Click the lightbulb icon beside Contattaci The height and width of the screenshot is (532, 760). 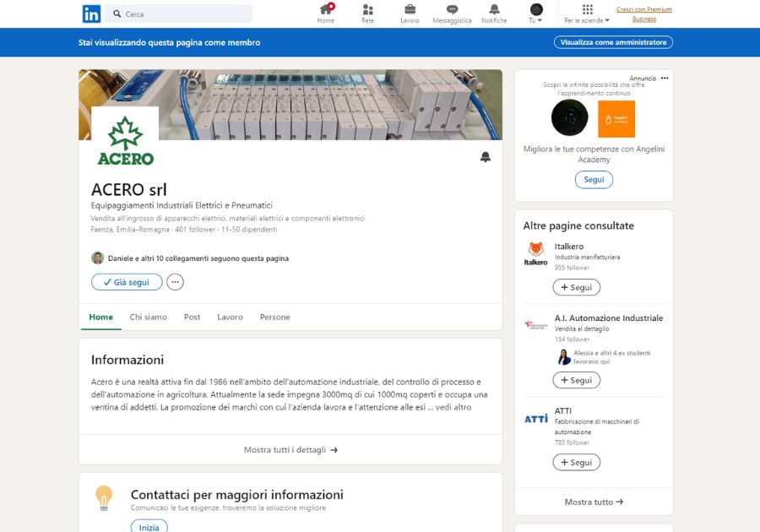click(x=104, y=497)
